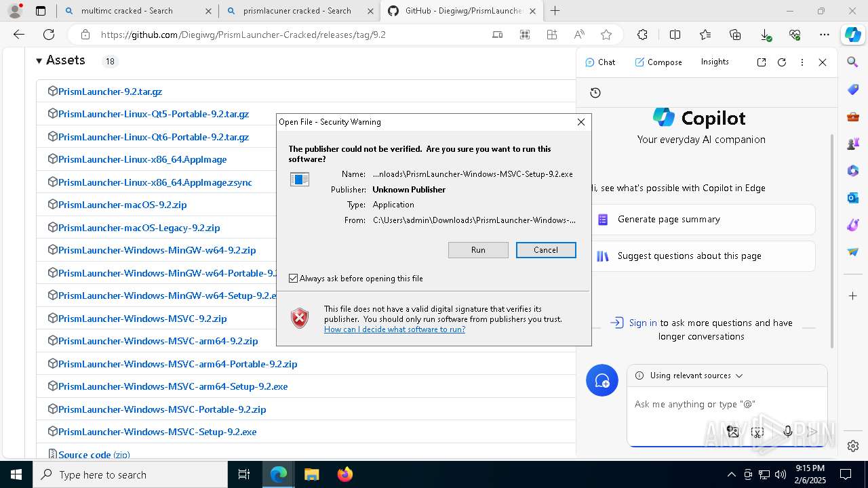
Task: Click Generate page summary suggestion
Action: click(x=702, y=220)
